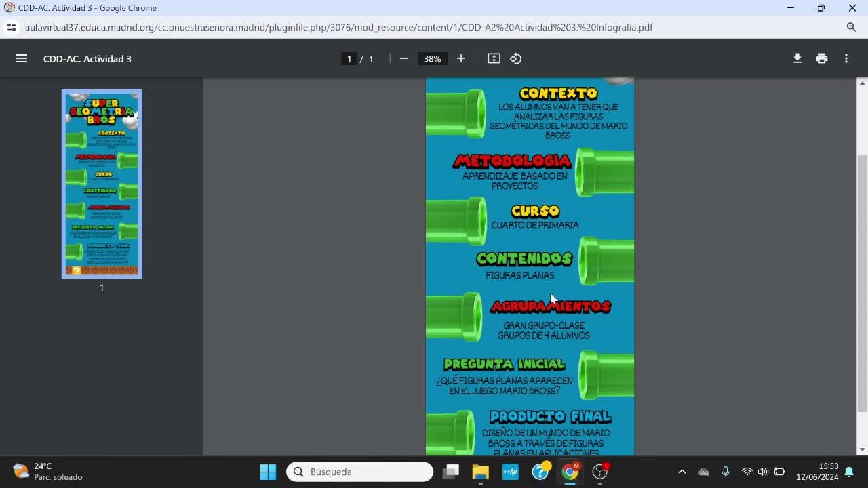Viewport: 868px width, 488px height.
Task: Click the AGRUPAMIENTOS heading in the infographic
Action: [x=551, y=307]
